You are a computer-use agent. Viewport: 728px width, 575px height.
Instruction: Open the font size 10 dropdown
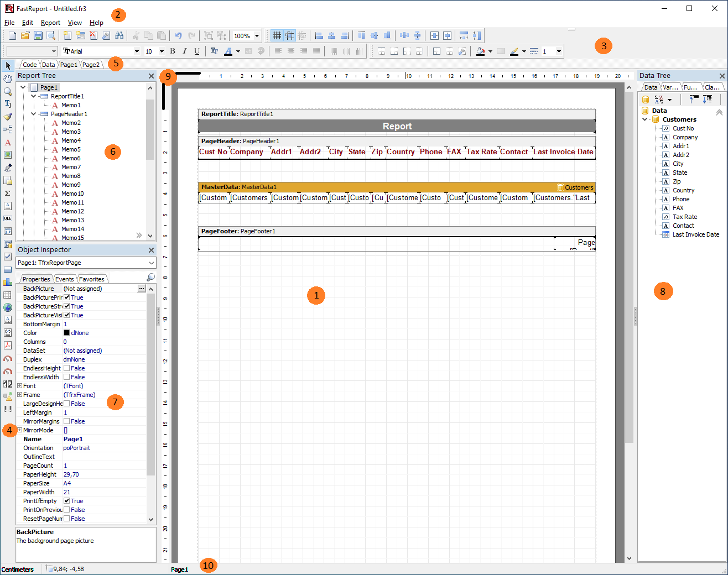[x=162, y=51]
